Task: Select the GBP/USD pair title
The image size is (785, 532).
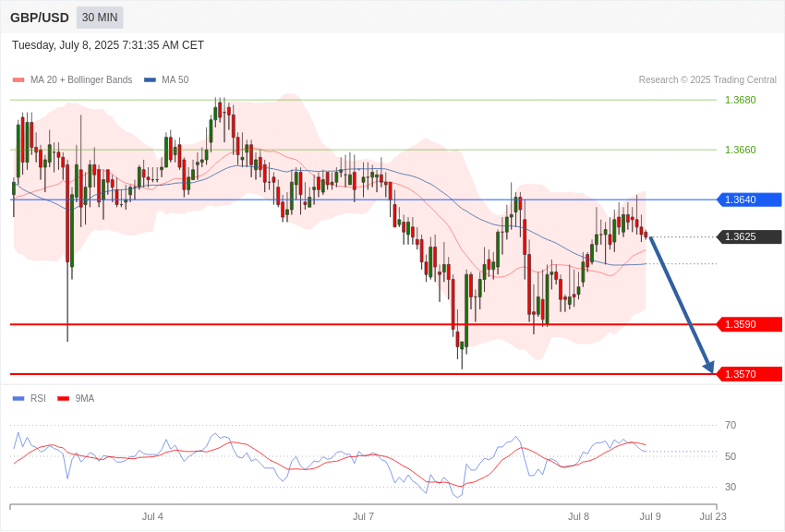Action: 40,18
